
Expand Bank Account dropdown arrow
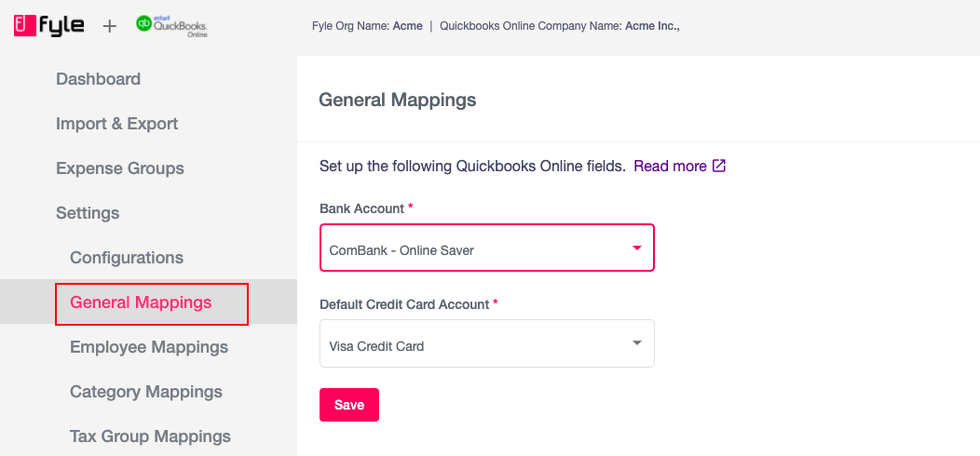coord(637,248)
